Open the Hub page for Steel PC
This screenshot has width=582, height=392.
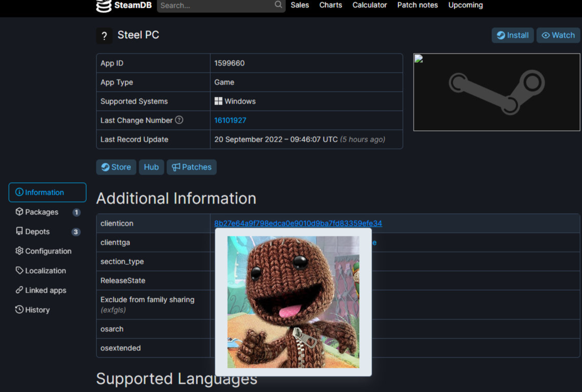coord(151,167)
